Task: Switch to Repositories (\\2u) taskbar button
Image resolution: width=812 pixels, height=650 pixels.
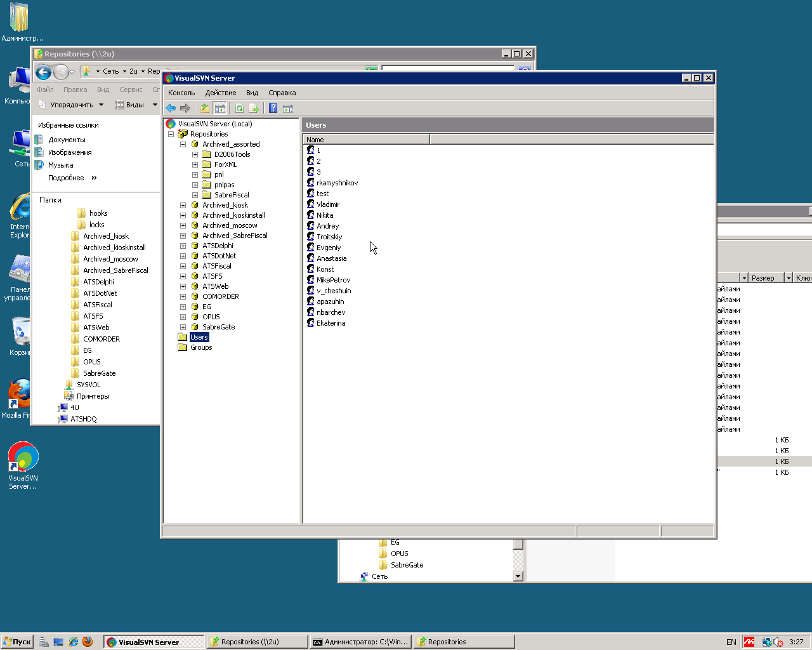Action: point(257,642)
